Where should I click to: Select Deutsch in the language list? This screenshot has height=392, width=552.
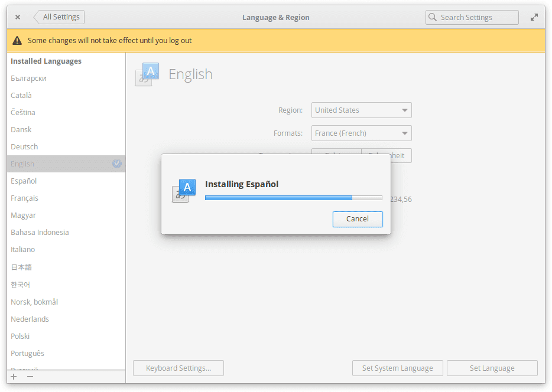[24, 146]
